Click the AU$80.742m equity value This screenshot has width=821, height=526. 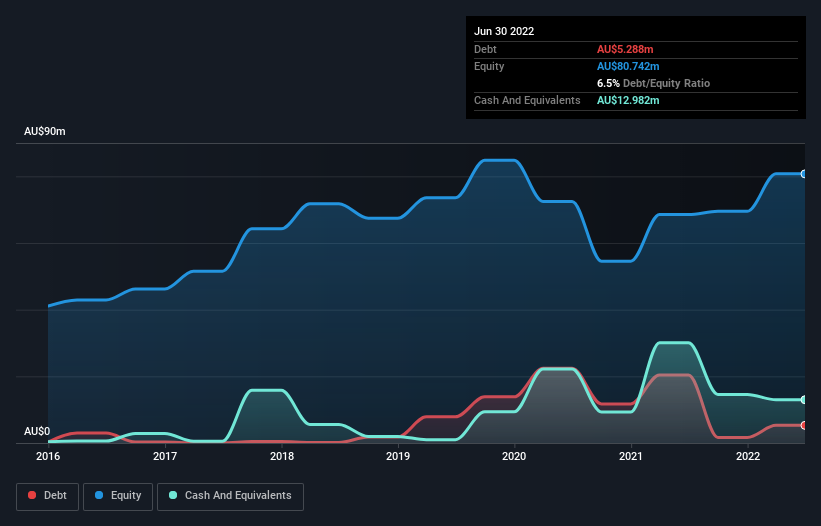pyautogui.click(x=628, y=66)
